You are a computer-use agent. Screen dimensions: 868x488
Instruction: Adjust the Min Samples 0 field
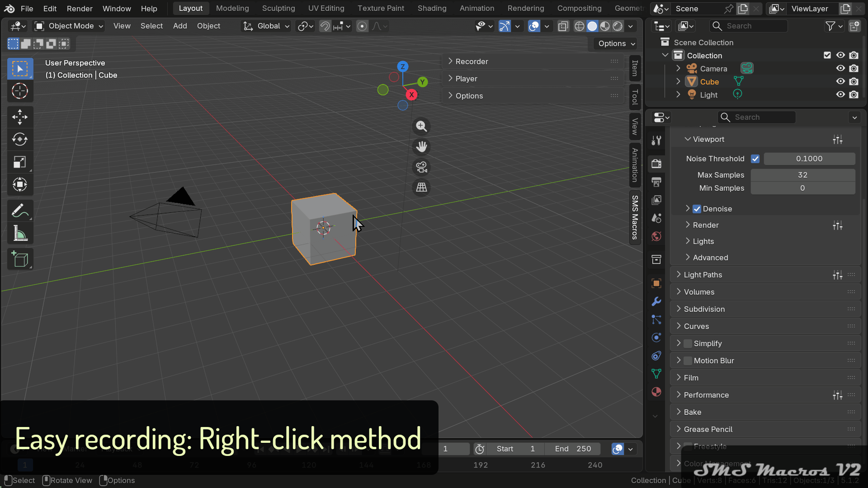pyautogui.click(x=803, y=188)
